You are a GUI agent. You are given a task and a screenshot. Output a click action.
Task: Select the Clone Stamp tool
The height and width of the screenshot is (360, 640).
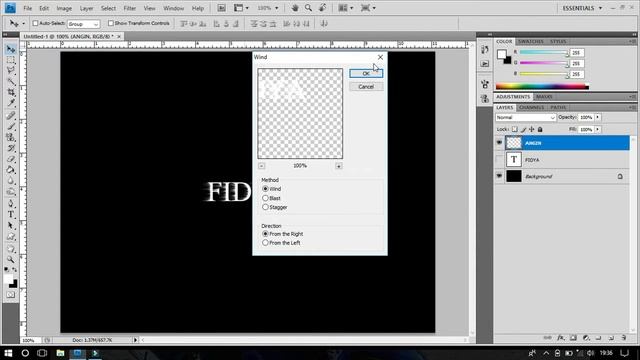(11, 138)
